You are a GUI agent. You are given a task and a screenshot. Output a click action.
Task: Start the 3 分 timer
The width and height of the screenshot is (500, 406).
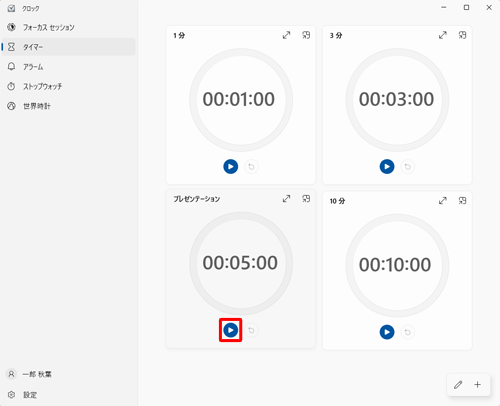click(387, 166)
